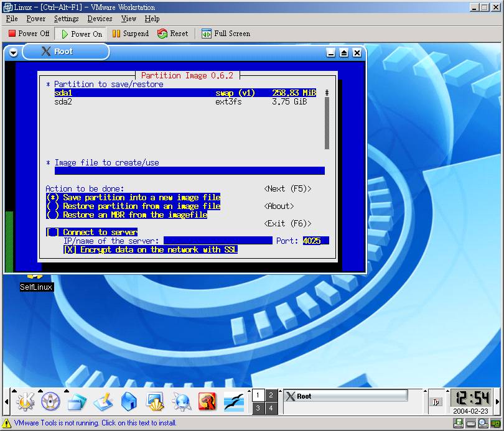This screenshot has height=431, width=504.
Task: Enable the 'Connect to server' checkbox
Action: coord(92,232)
